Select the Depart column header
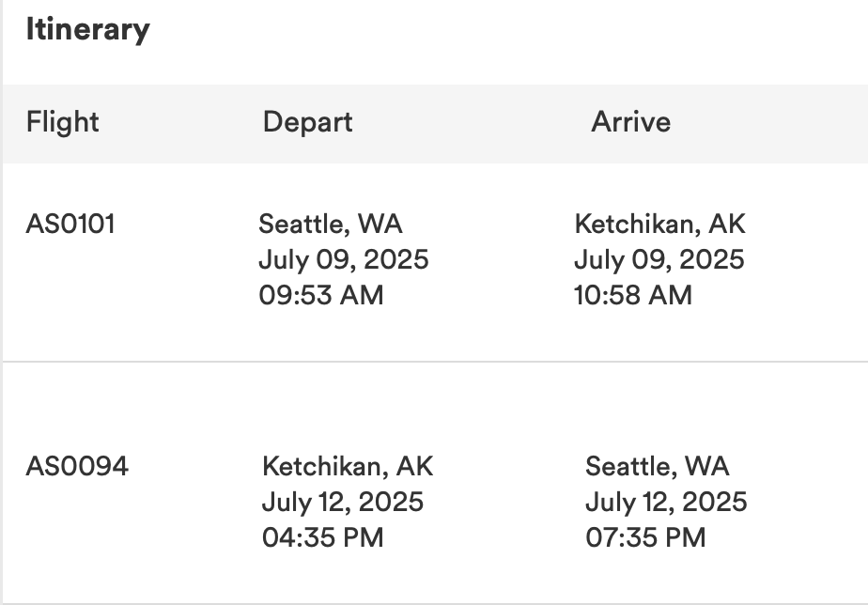This screenshot has height=605, width=868. pyautogui.click(x=307, y=122)
